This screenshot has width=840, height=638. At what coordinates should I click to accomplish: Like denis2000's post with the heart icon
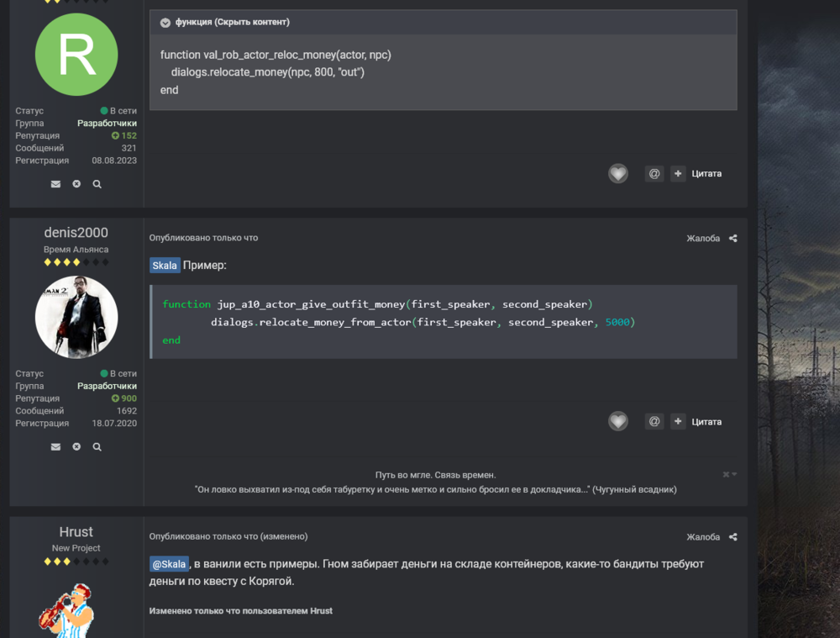point(618,422)
